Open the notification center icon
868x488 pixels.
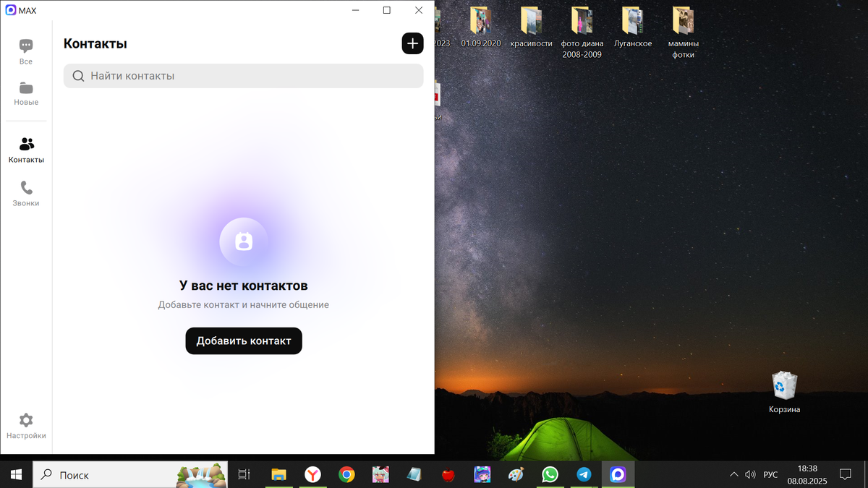coord(845,475)
